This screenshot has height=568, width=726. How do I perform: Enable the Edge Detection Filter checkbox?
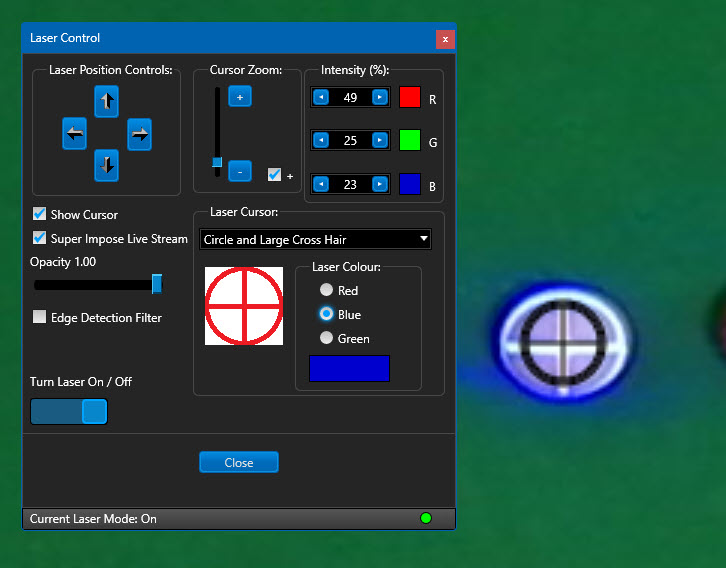pyautogui.click(x=40, y=317)
